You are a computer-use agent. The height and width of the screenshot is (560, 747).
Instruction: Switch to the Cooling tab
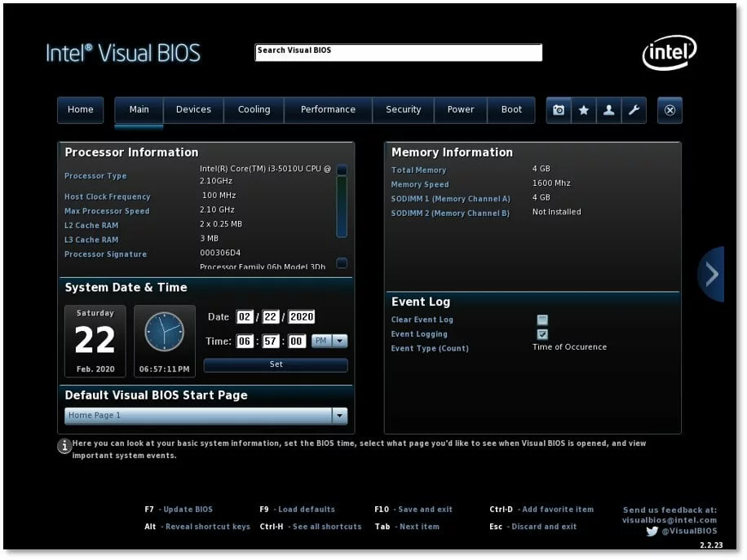pos(254,110)
